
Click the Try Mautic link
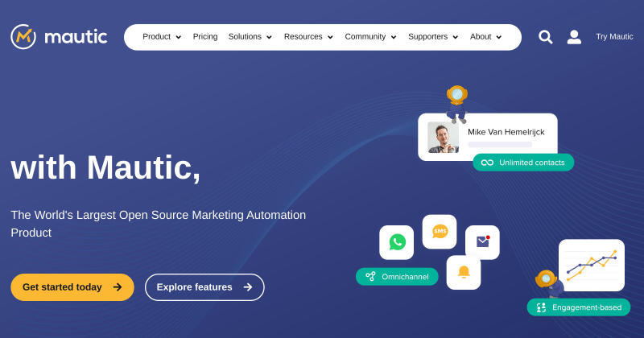point(614,36)
